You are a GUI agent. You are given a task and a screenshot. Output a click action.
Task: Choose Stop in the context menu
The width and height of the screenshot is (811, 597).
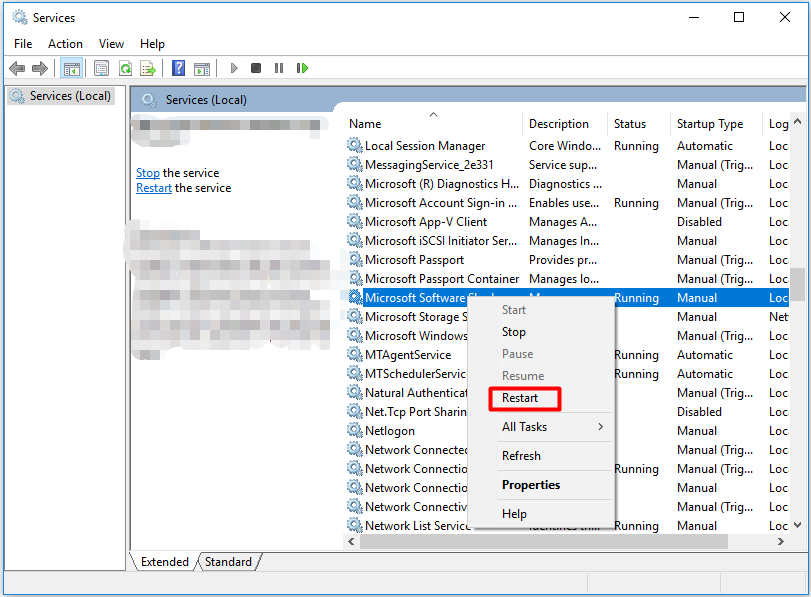(x=514, y=332)
